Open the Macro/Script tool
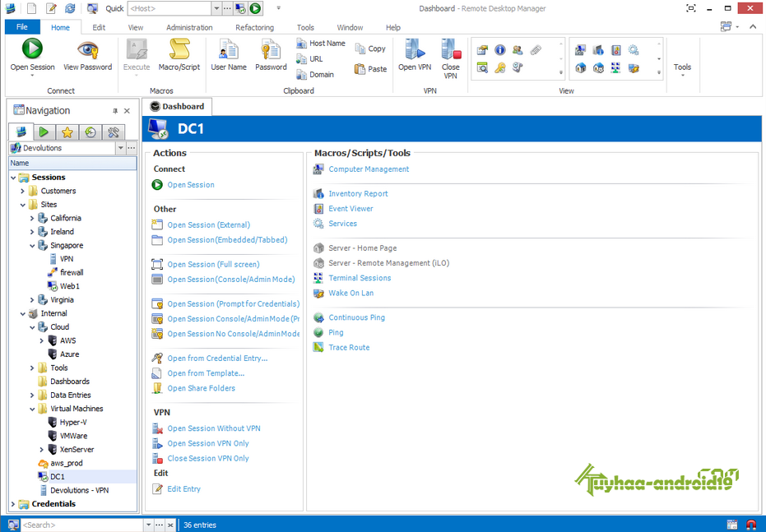 [x=179, y=54]
